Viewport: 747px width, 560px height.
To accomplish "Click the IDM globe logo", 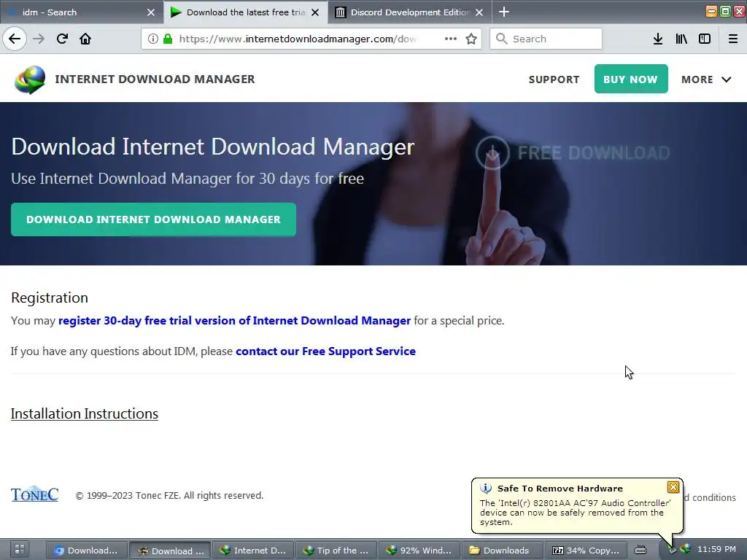I will [30, 79].
